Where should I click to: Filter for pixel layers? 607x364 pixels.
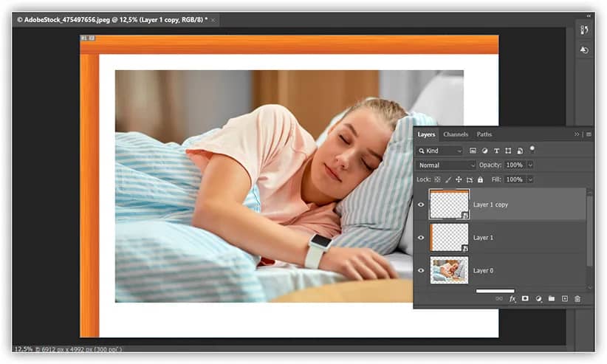tap(473, 151)
